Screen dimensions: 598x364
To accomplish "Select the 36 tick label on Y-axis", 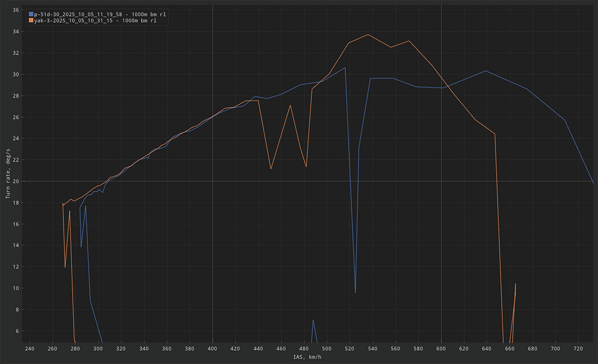I will pos(16,10).
